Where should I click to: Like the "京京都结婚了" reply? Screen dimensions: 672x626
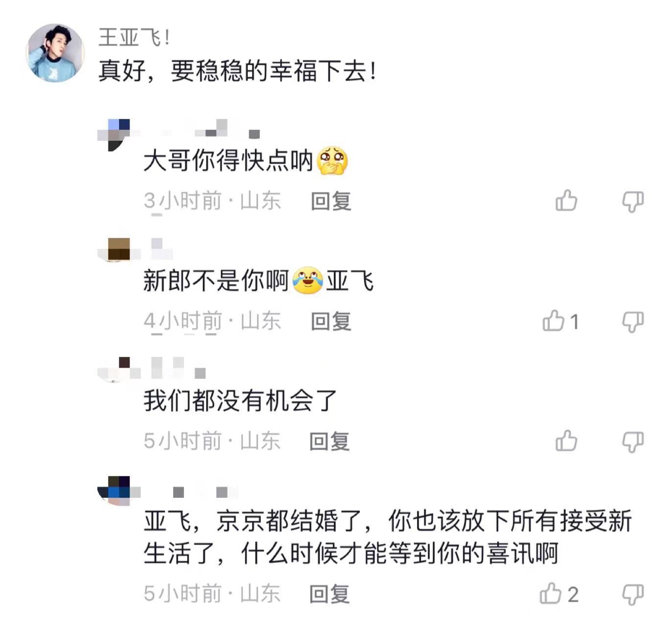551,594
